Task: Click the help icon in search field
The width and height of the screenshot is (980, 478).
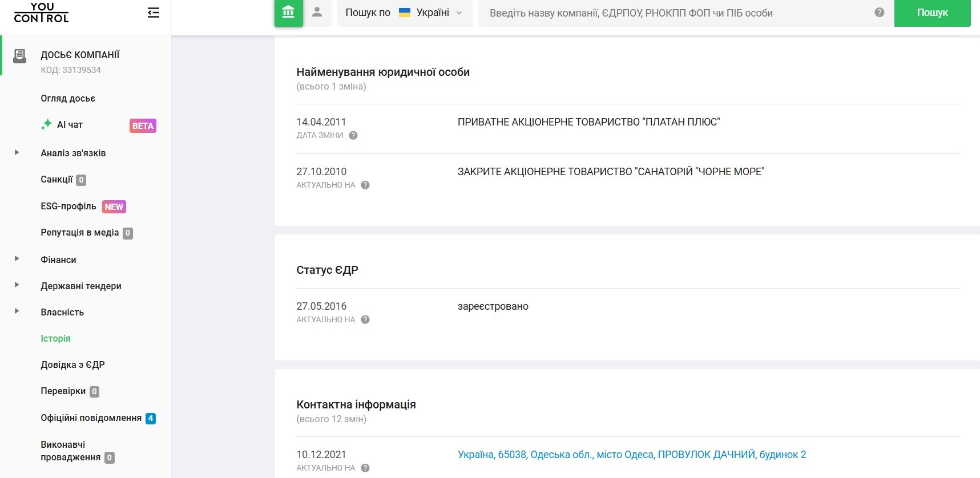Action: [x=879, y=13]
